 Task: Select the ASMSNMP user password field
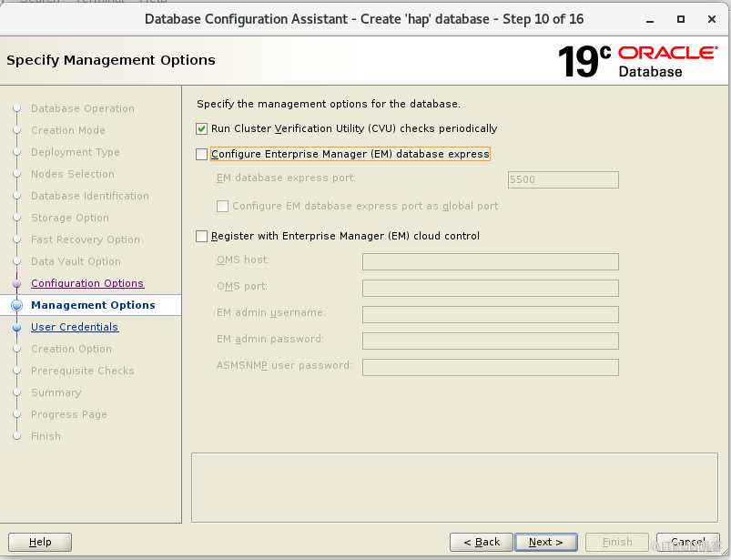pos(491,367)
